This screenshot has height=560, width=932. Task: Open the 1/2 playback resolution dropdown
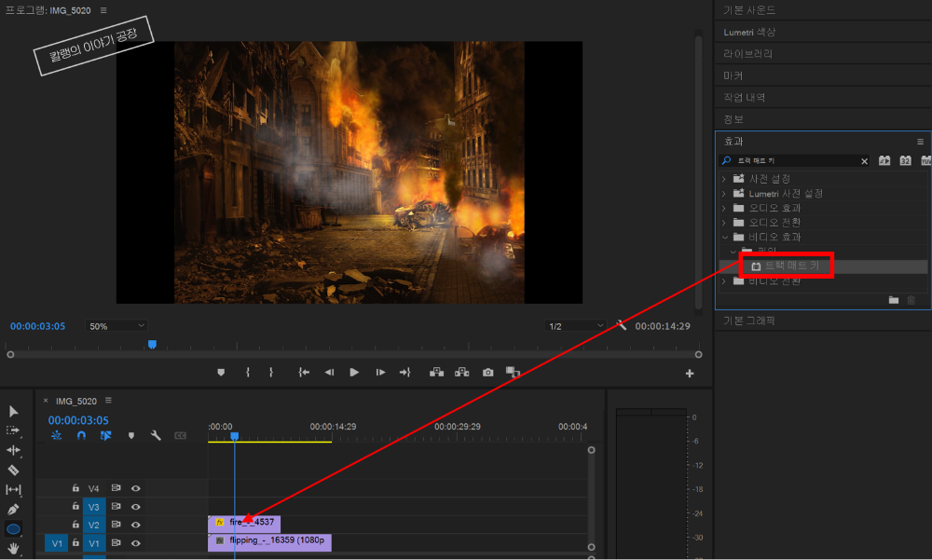point(575,326)
